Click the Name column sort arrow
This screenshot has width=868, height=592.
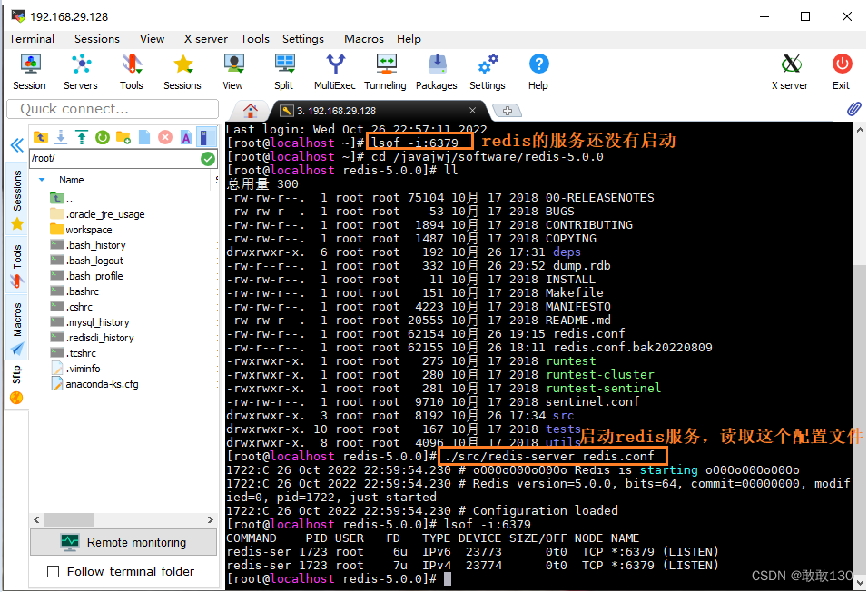[42, 180]
